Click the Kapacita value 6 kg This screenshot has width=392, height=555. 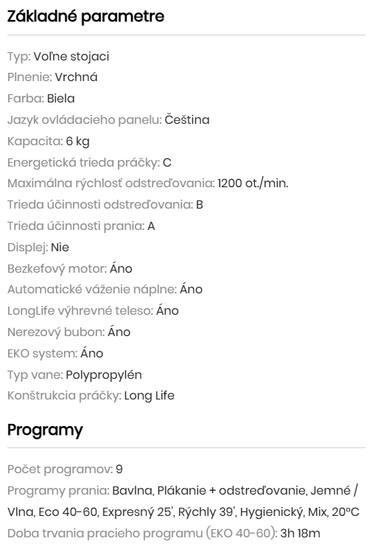[78, 142]
